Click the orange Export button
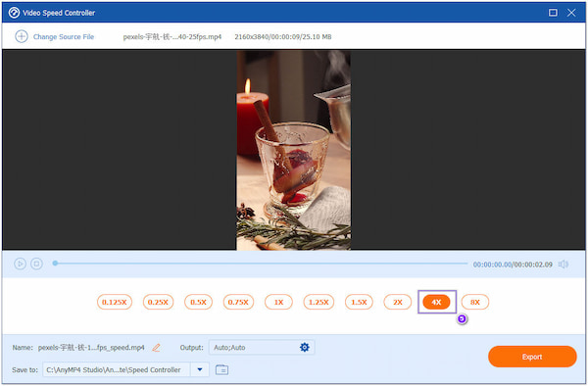 tap(532, 357)
